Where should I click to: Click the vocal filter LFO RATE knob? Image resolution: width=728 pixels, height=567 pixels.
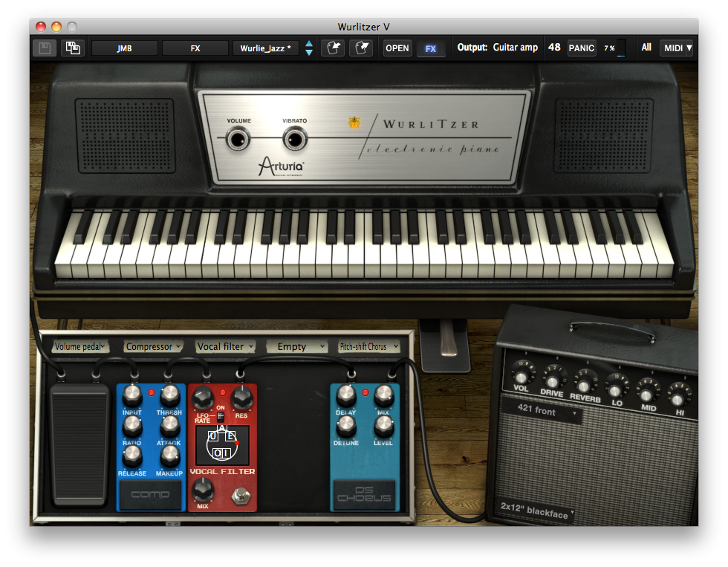(203, 398)
